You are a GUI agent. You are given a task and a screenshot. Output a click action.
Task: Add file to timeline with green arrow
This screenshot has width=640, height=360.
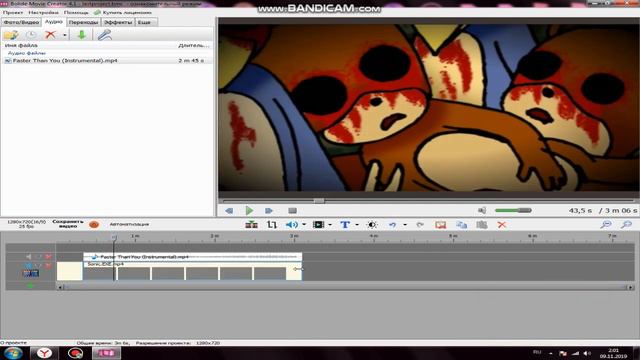[x=82, y=35]
